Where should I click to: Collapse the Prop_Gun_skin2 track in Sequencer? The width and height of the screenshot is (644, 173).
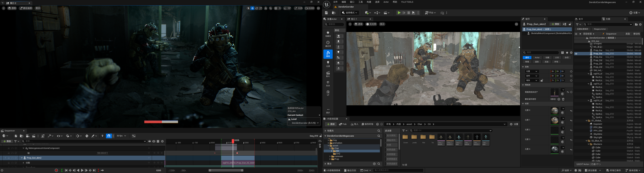pyautogui.click(x=22, y=158)
